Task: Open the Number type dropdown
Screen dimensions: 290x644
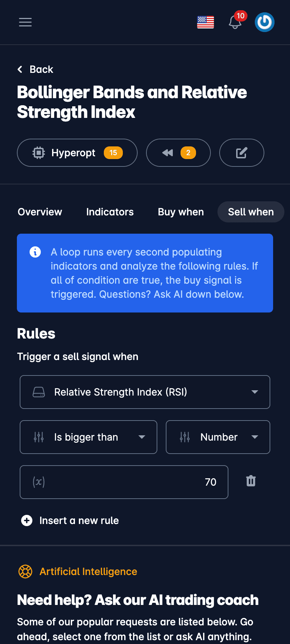Action: point(218,437)
